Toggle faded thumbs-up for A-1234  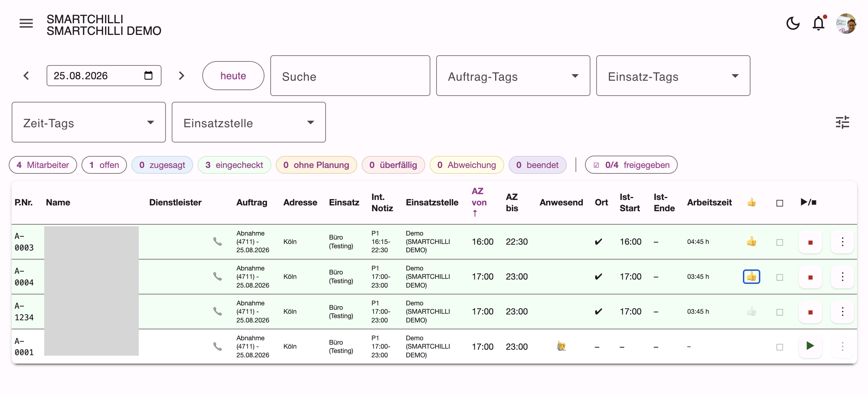tap(752, 312)
